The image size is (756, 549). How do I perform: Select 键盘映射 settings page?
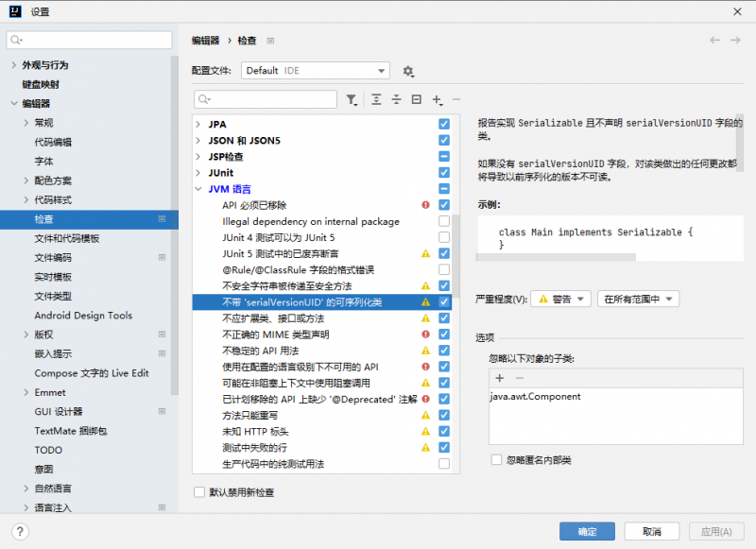tap(41, 84)
